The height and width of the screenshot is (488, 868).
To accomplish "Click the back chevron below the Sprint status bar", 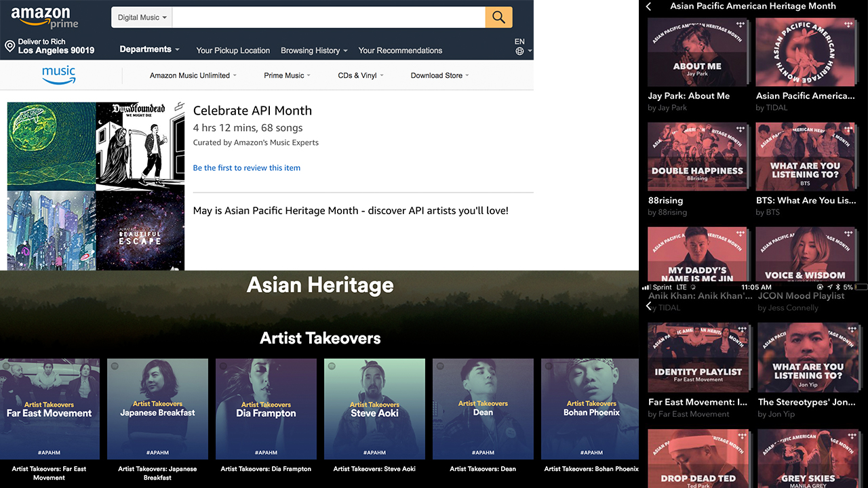I will tap(648, 306).
